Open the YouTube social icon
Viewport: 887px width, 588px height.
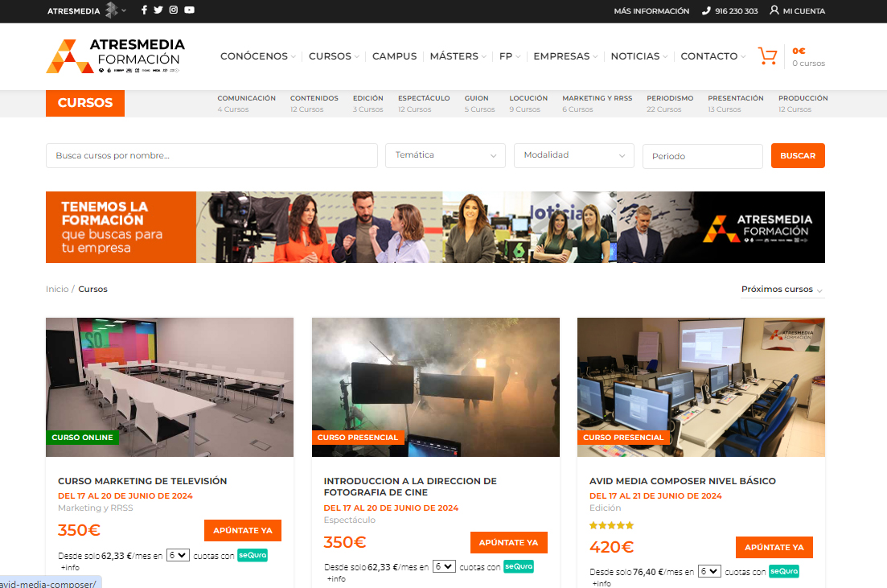point(189,10)
